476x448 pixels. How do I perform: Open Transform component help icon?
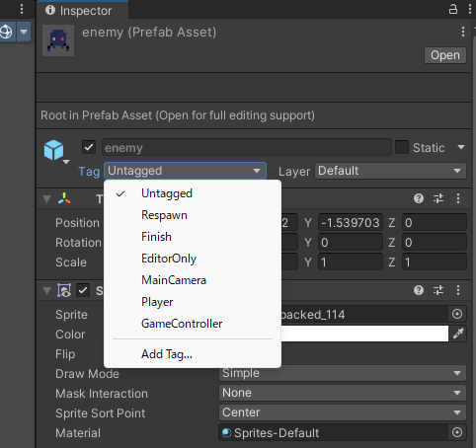click(419, 198)
